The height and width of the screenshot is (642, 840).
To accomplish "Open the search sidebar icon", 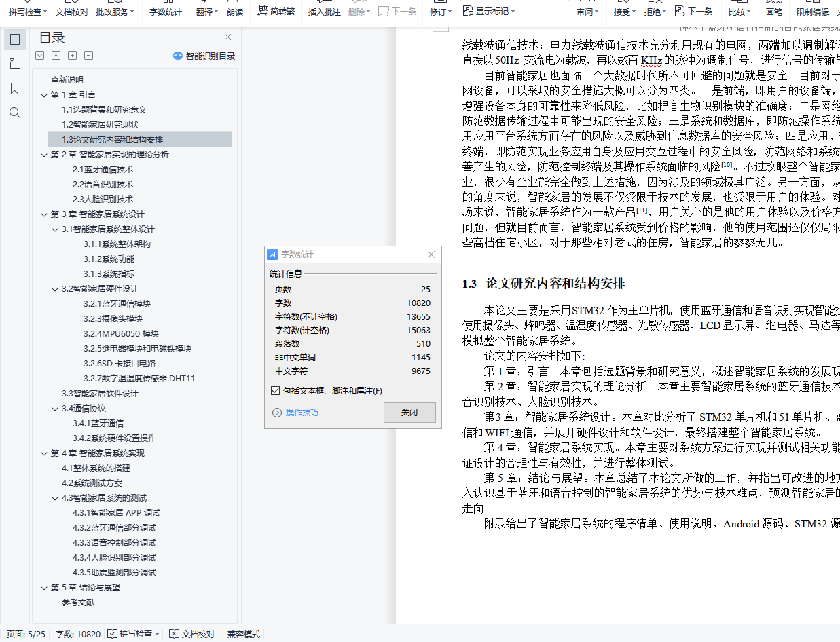I will coord(15,113).
